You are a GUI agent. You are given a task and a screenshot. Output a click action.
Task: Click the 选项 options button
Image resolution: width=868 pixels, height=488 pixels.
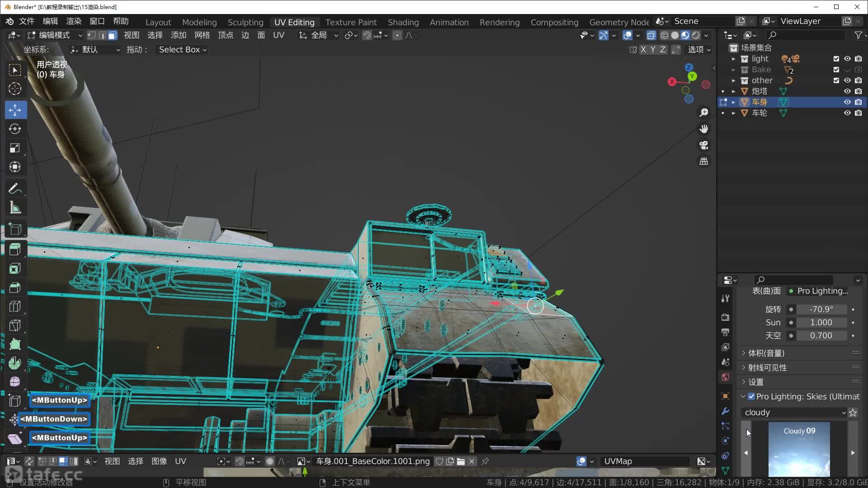[699, 50]
